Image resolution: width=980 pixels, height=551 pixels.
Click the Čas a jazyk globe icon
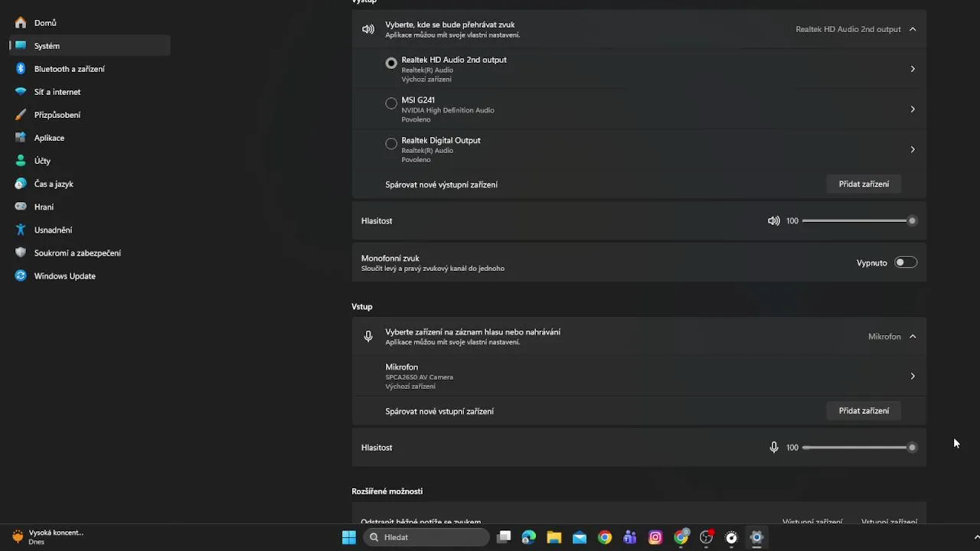point(21,184)
